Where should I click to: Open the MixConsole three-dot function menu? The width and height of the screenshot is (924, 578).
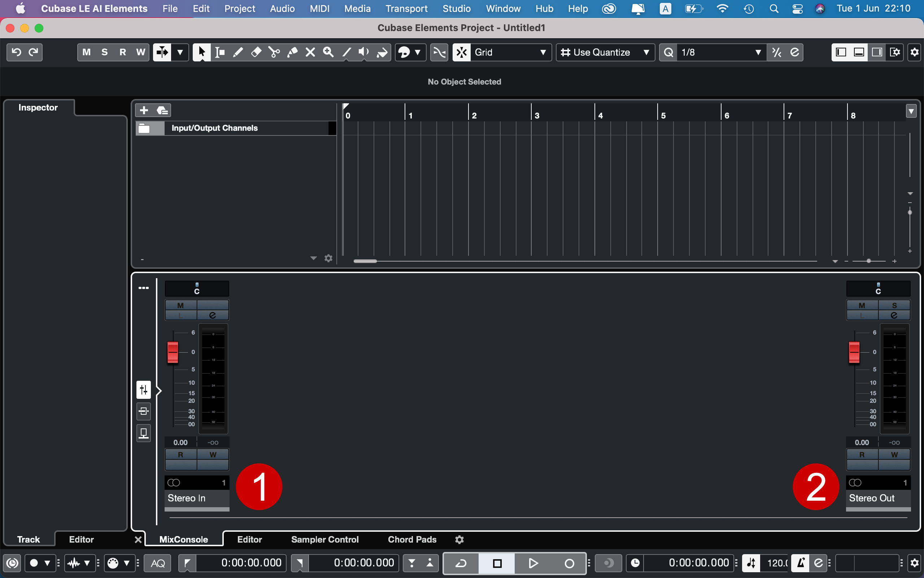click(144, 288)
